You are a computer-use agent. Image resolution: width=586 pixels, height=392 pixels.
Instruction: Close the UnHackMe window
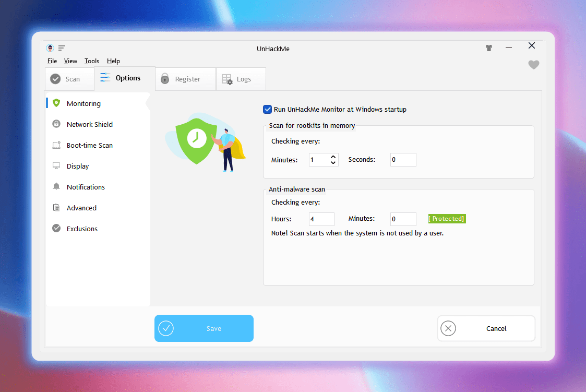click(532, 45)
